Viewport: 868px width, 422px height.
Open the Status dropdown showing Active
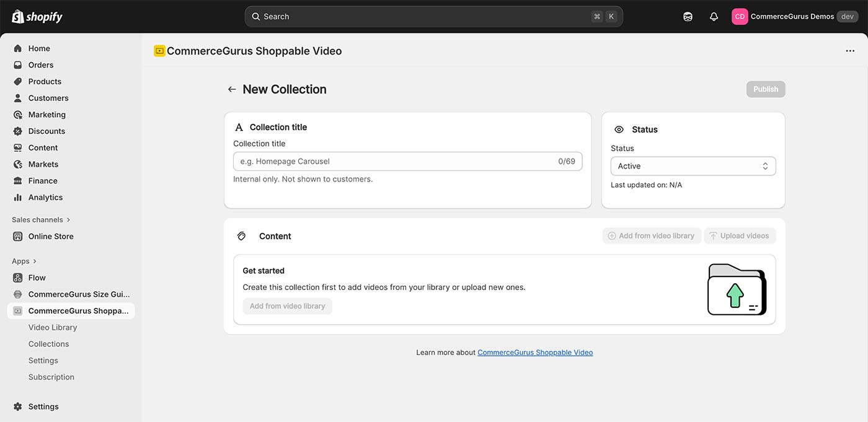693,166
